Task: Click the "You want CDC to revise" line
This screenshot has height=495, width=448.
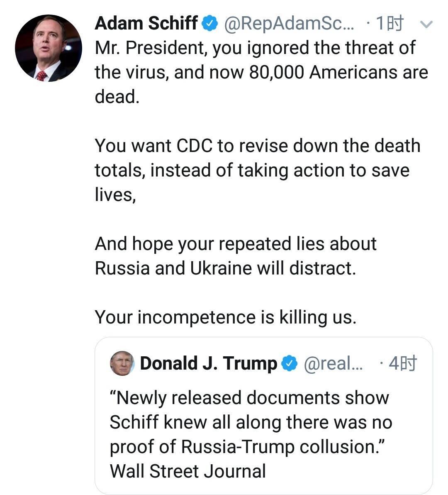Action: (257, 146)
